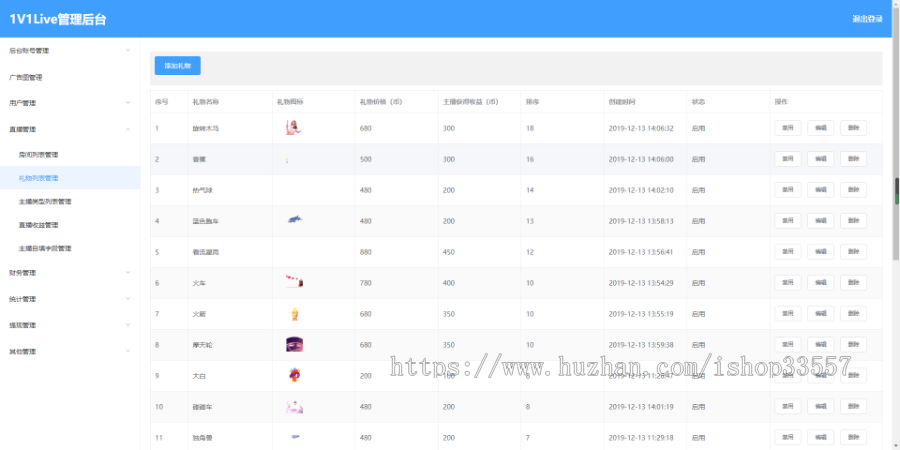Click the 香蕉 gift icon
Image resolution: width=900 pixels, height=450 pixels.
(x=288, y=159)
